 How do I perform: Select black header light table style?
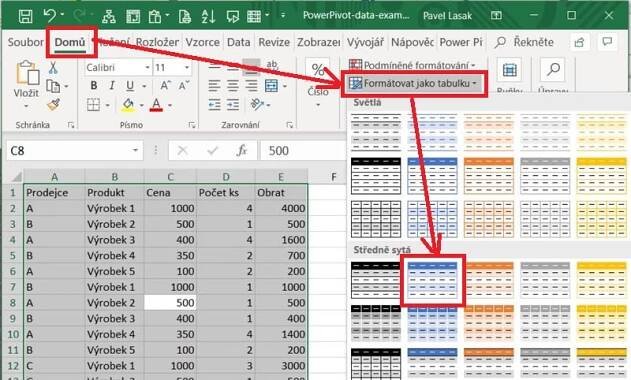pos(376,176)
